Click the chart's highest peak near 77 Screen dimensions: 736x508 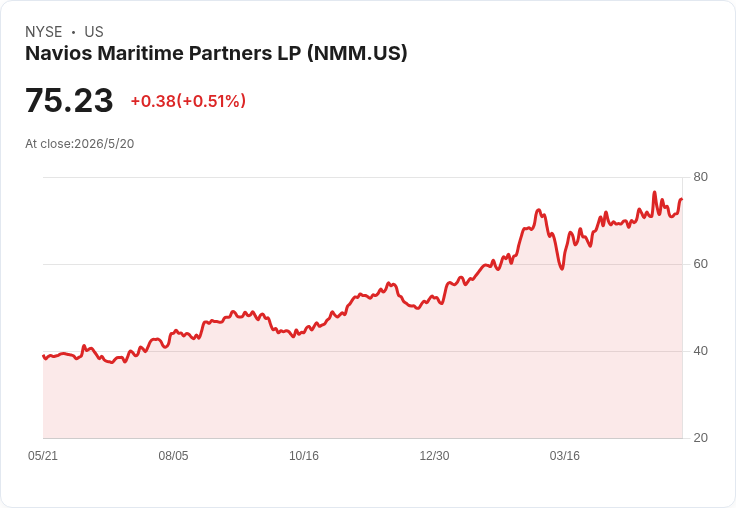tap(654, 192)
